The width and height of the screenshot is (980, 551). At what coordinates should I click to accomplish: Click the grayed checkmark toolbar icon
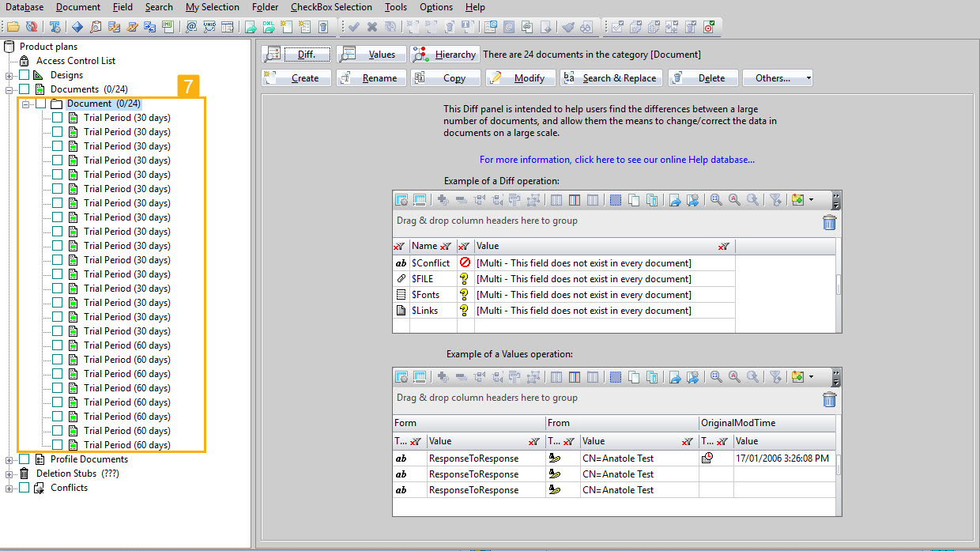353,27
